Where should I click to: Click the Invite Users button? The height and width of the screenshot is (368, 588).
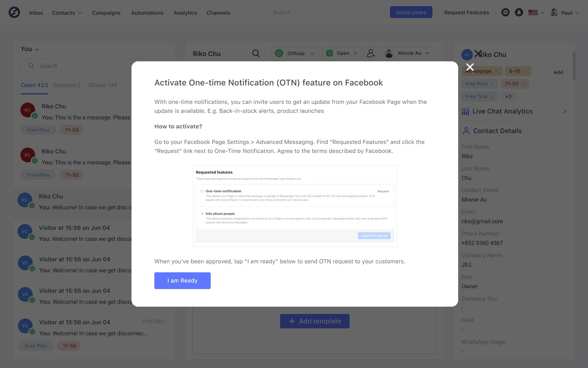(x=411, y=12)
